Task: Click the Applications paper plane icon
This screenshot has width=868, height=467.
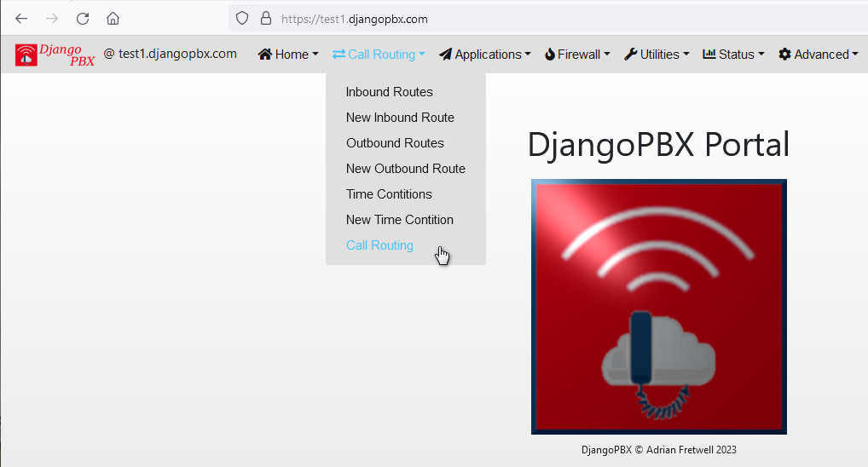Action: [x=445, y=55]
